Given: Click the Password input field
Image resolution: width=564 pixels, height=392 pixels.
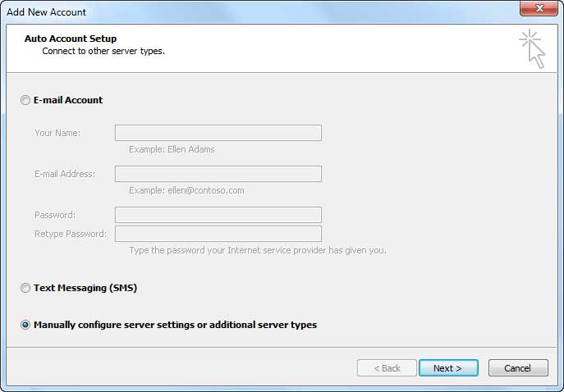Looking at the screenshot, I should [218, 215].
